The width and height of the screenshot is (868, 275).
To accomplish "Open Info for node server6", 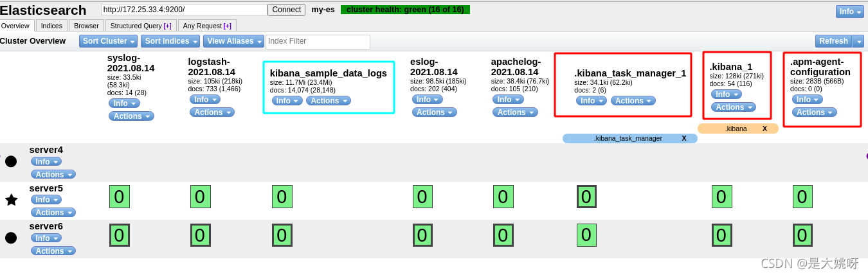I will pos(46,238).
